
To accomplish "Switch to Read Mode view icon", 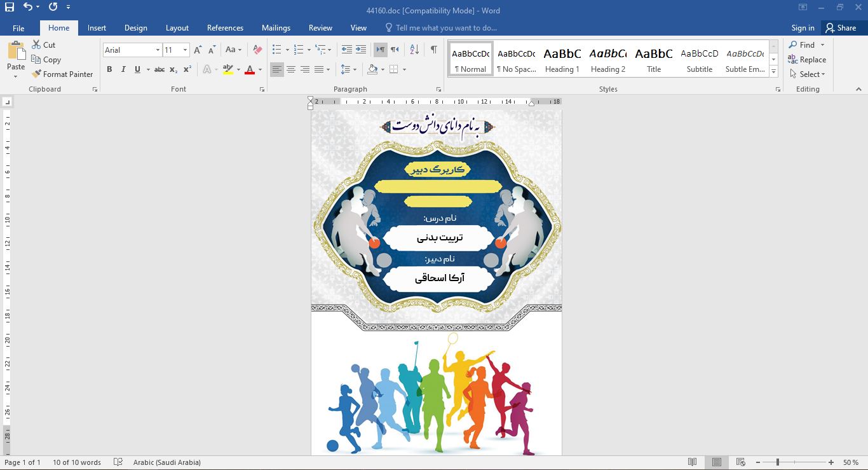I will pyautogui.click(x=693, y=462).
